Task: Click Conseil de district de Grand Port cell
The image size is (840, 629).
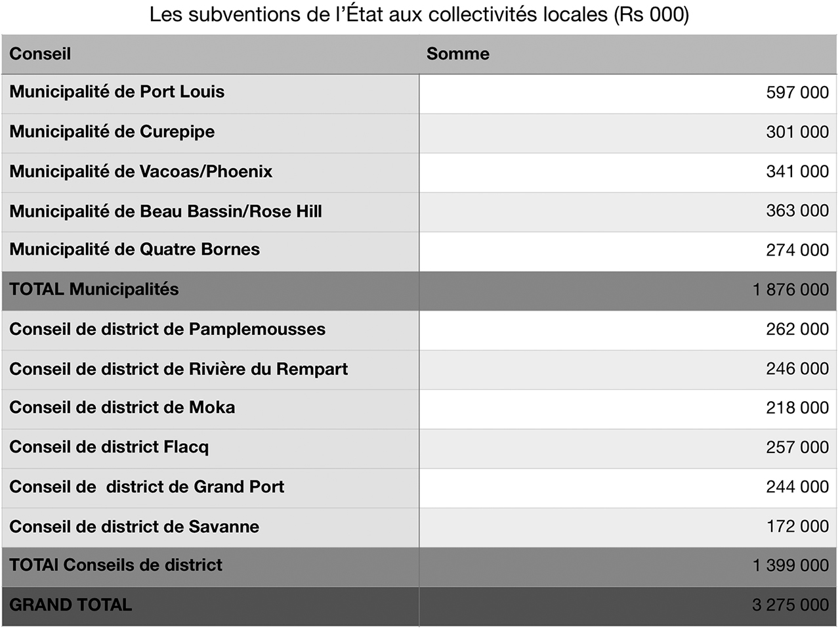Action: tap(146, 487)
